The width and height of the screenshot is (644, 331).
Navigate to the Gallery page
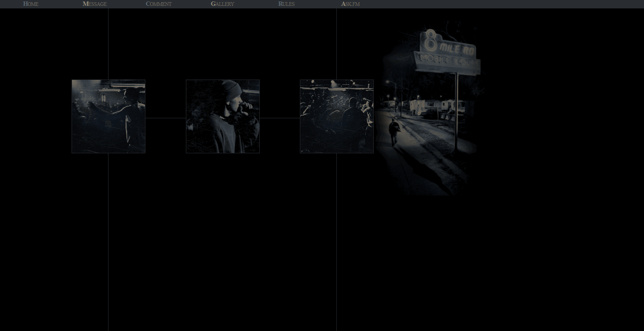pyautogui.click(x=222, y=4)
